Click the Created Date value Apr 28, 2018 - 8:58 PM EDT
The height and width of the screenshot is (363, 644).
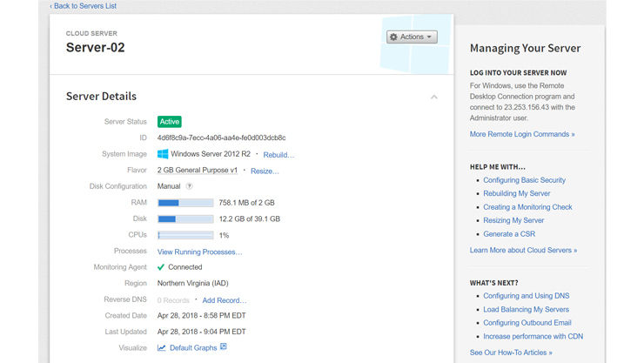click(x=201, y=316)
